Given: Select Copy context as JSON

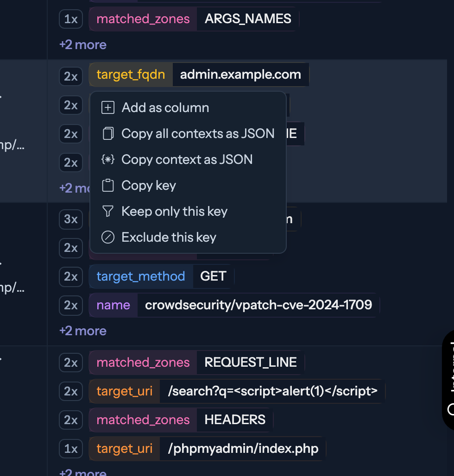Looking at the screenshot, I should point(188,159).
